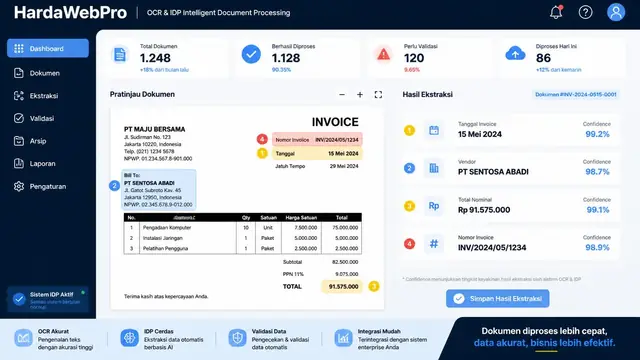
Task: Open the user profile avatar
Action: tap(616, 12)
